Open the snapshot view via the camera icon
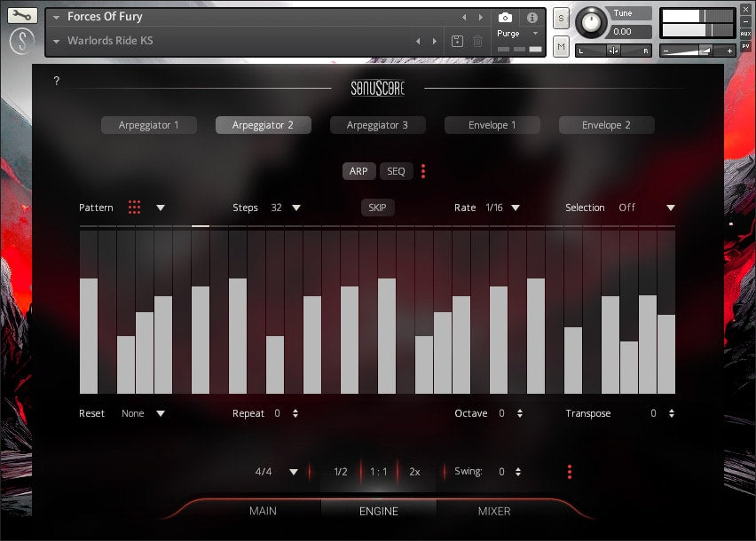 point(505,18)
